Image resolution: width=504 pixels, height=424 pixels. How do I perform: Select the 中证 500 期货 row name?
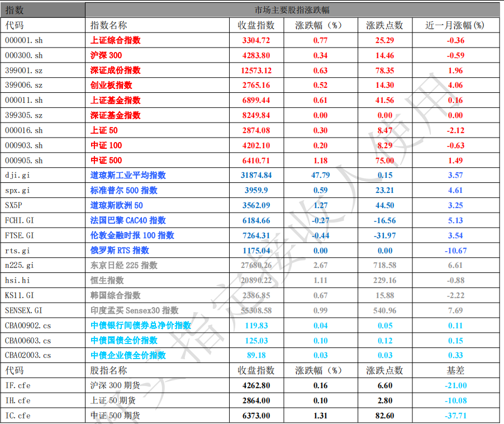pyautogui.click(x=115, y=416)
